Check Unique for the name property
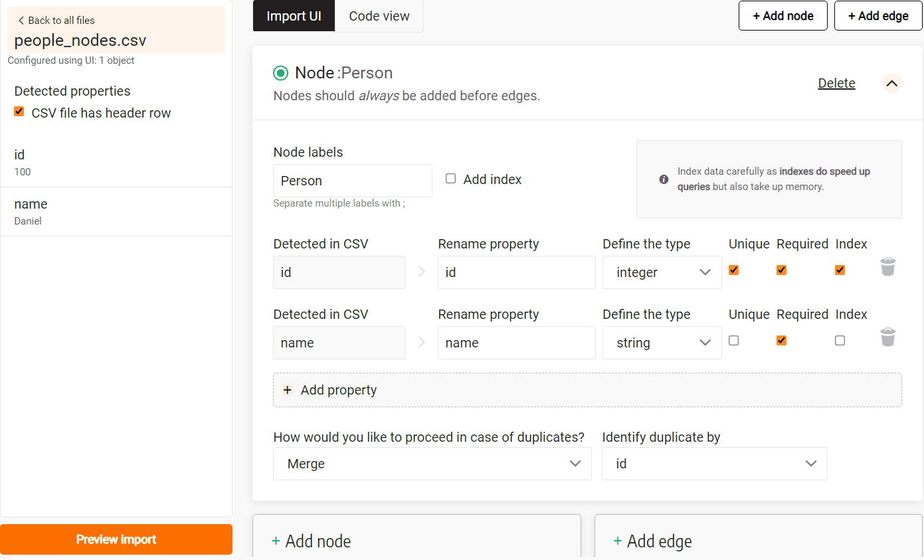The image size is (924, 560). [x=734, y=341]
